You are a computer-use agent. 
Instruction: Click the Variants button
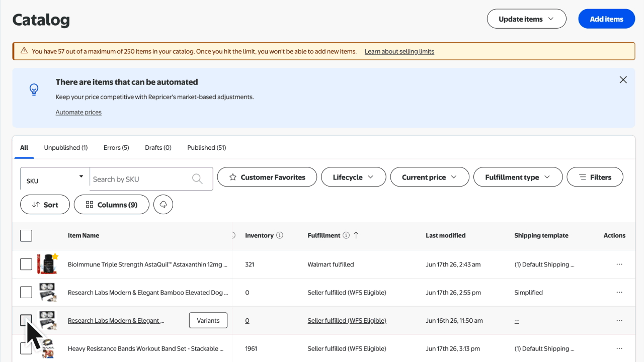coord(208,321)
